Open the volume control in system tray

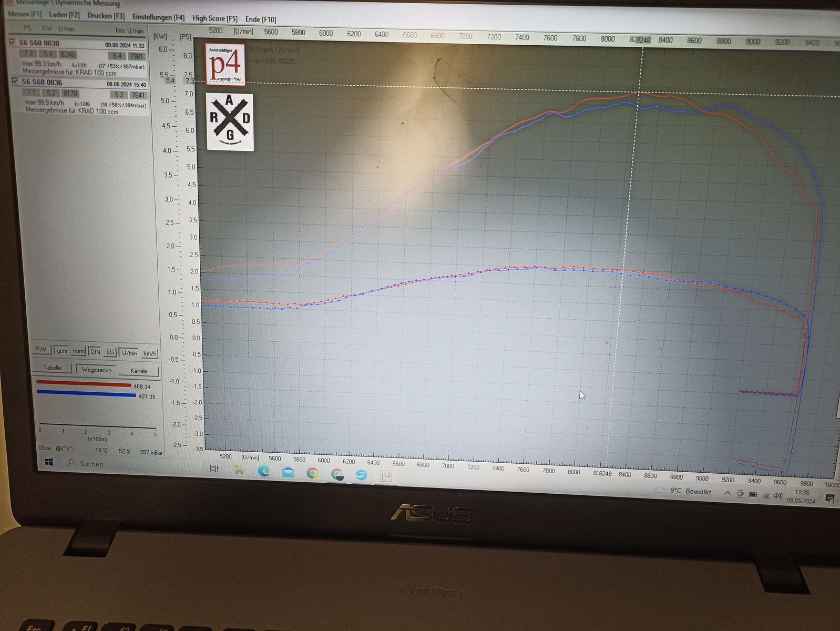pos(778,495)
